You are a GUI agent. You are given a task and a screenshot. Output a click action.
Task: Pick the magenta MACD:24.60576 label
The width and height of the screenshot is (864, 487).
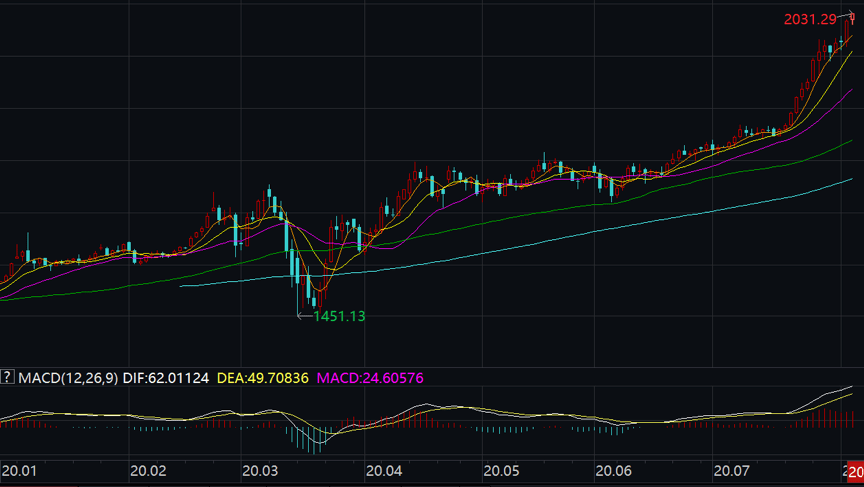[x=370, y=378]
